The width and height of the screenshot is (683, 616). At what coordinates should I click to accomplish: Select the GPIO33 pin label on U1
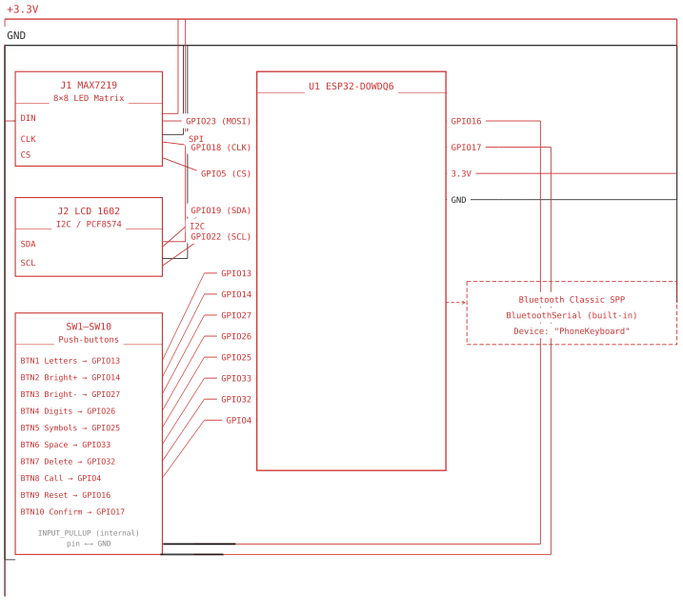pos(236,378)
